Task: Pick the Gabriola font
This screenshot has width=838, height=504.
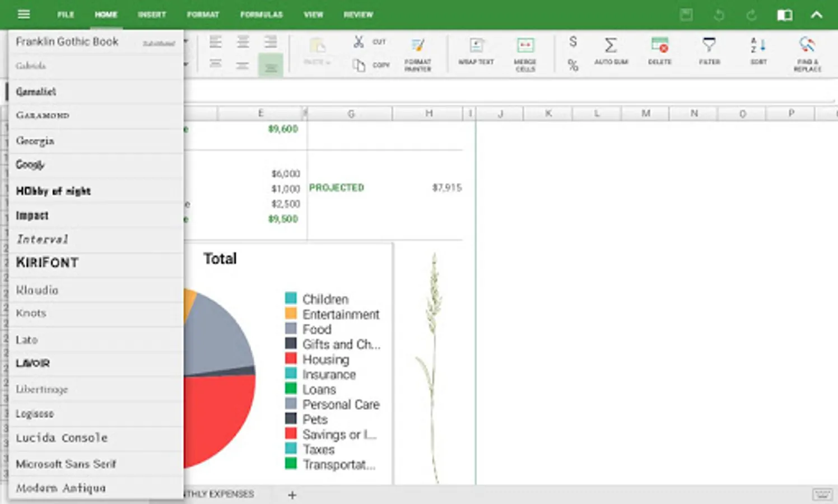Action: [x=96, y=66]
